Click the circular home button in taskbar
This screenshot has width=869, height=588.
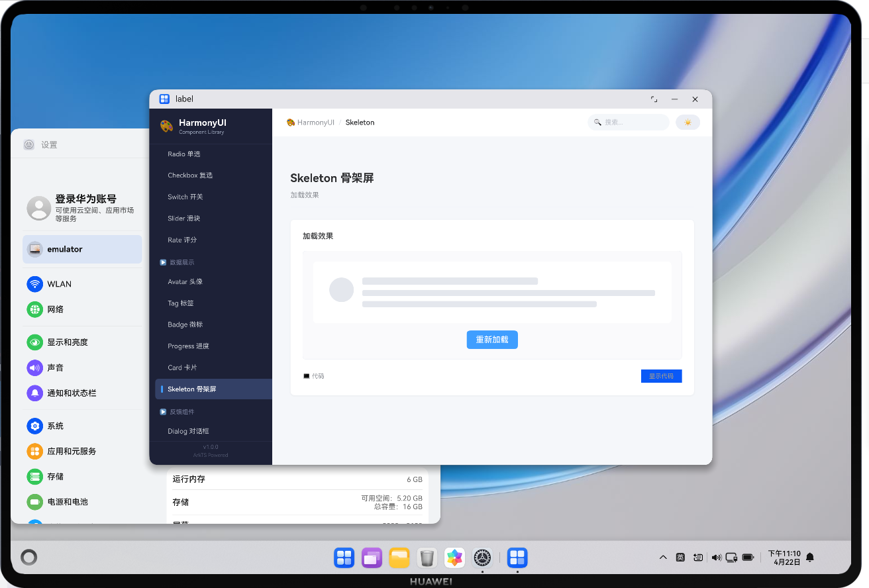(x=28, y=558)
